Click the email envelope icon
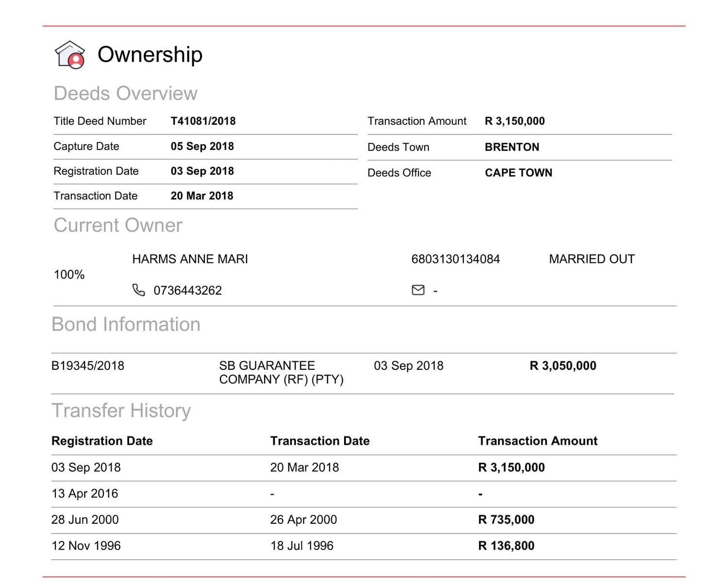 point(418,290)
